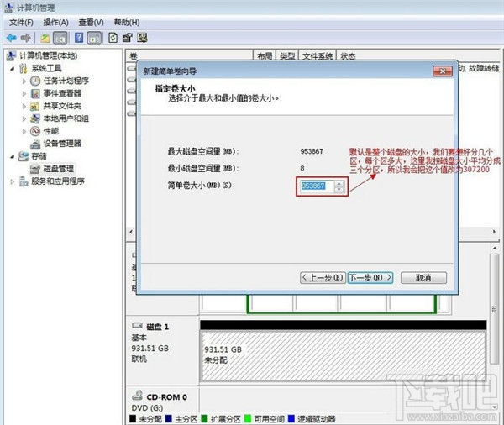Collapse the 系统工具 tree node

pos(13,69)
